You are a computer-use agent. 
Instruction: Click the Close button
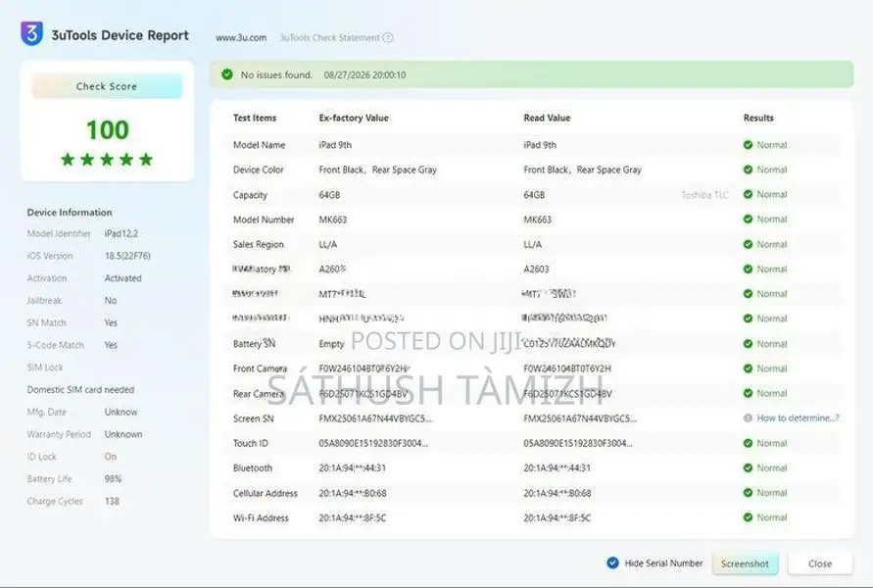pos(820,563)
